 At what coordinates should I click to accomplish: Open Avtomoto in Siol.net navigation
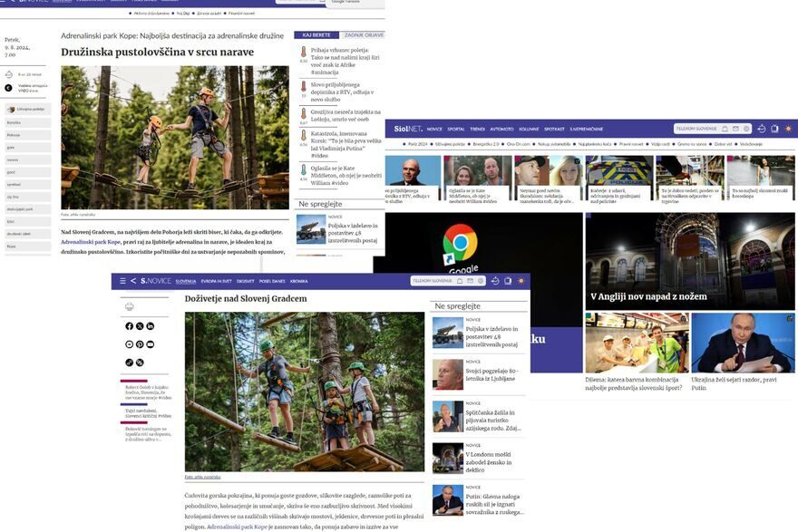click(x=501, y=129)
